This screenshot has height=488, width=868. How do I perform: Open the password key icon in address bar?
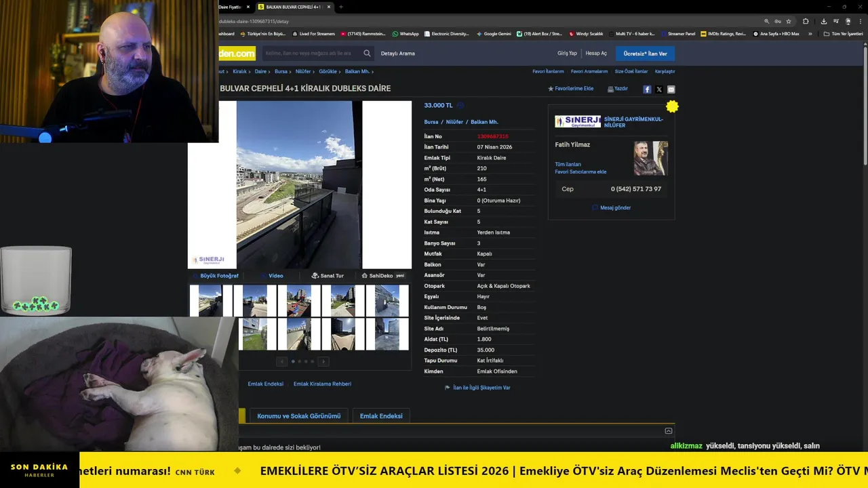(x=778, y=21)
